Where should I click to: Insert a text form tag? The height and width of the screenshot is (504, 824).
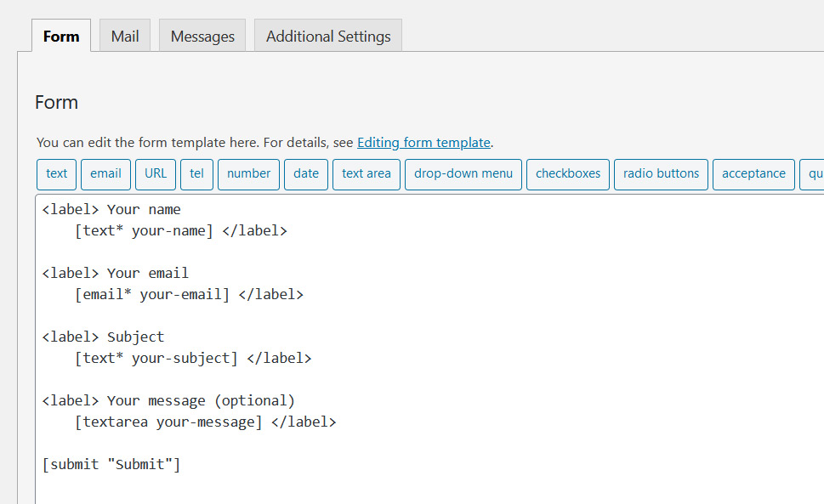tap(56, 174)
